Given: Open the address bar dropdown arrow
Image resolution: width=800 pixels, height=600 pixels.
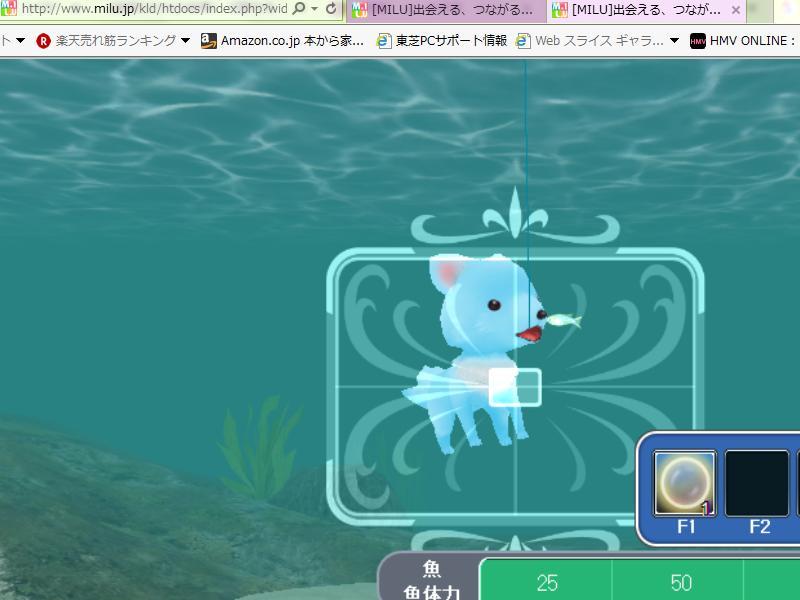Looking at the screenshot, I should coord(314,9).
